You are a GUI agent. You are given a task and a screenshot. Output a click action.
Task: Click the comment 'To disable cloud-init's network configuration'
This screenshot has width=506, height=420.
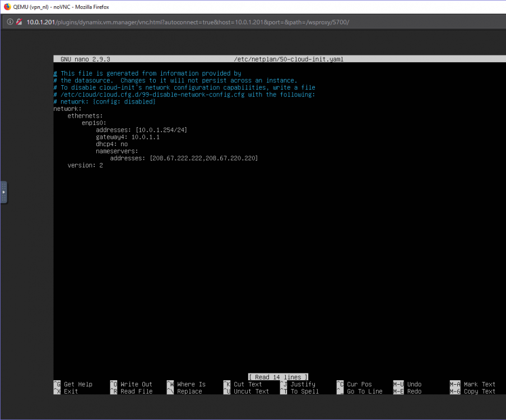[x=184, y=88]
